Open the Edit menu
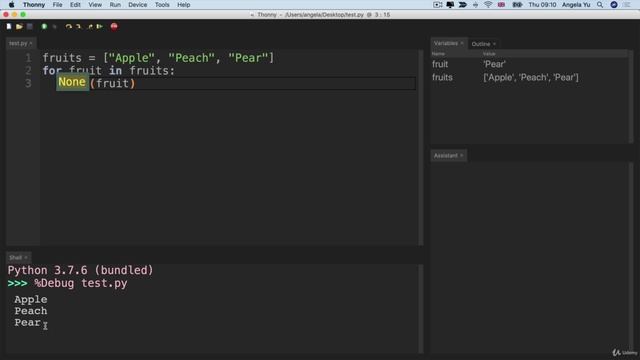The width and height of the screenshot is (640, 360). [75, 5]
